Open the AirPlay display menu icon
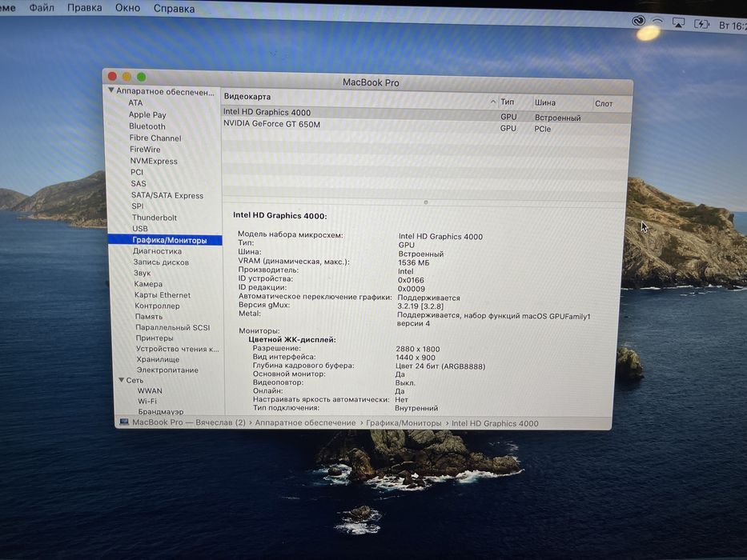This screenshot has height=560, width=747. pos(678,23)
